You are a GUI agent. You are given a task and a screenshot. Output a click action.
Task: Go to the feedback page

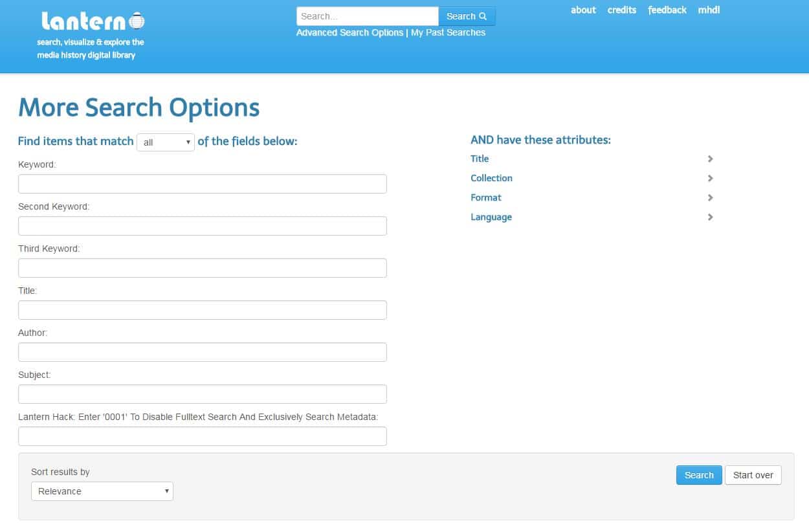point(667,10)
